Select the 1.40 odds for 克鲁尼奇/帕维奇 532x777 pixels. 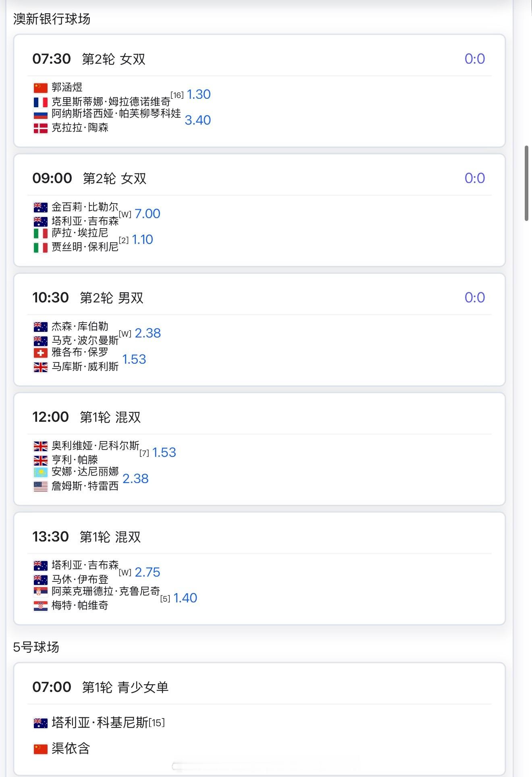(185, 598)
